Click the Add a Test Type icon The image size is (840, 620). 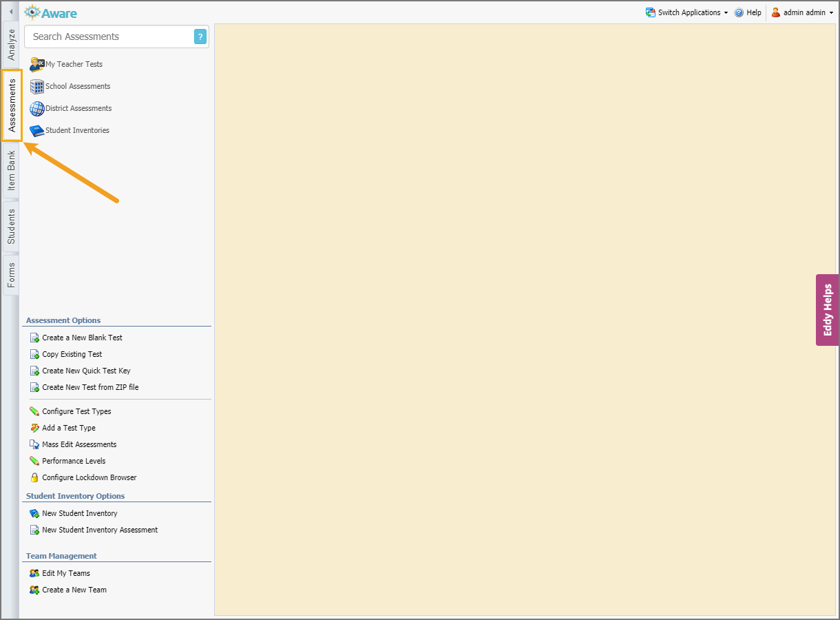[34, 428]
